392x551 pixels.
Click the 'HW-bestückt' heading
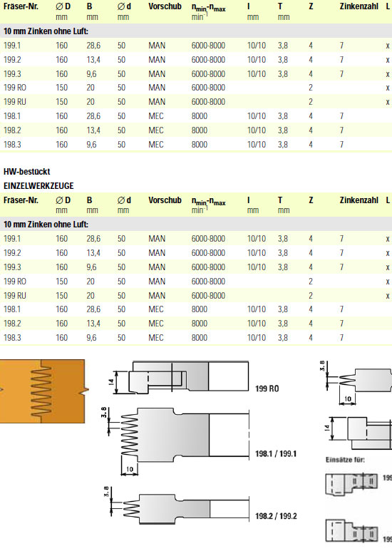(x=26, y=172)
